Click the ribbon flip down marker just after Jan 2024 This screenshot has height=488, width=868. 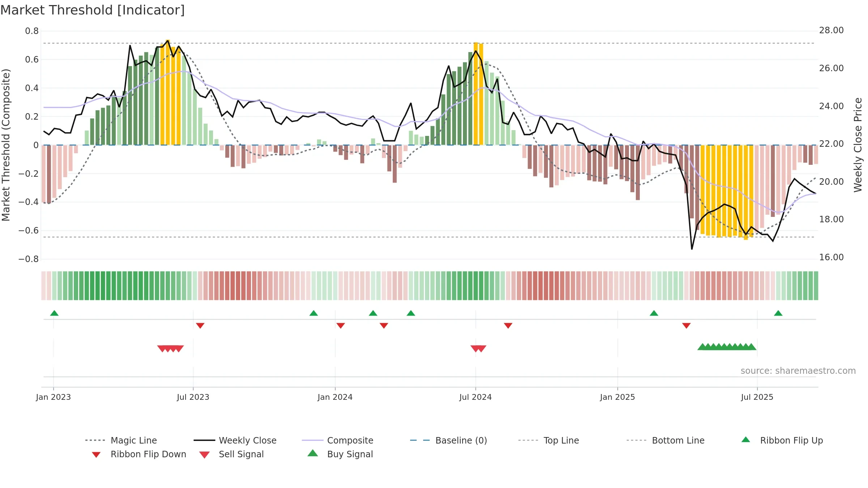tap(340, 326)
